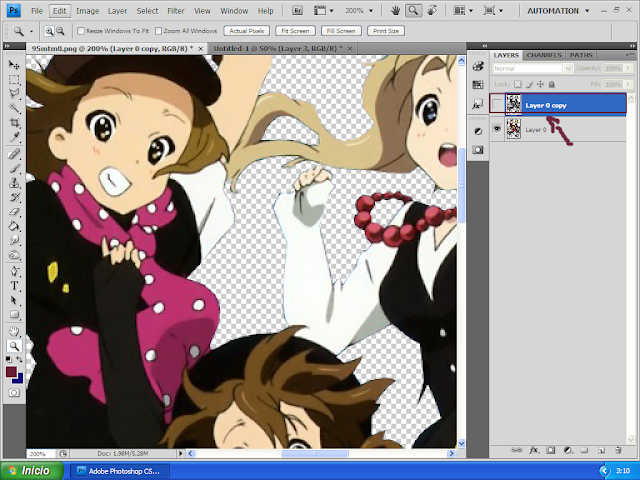Screen dimensions: 640x480
Task: Select the Crop tool
Action: pyautogui.click(x=14, y=122)
